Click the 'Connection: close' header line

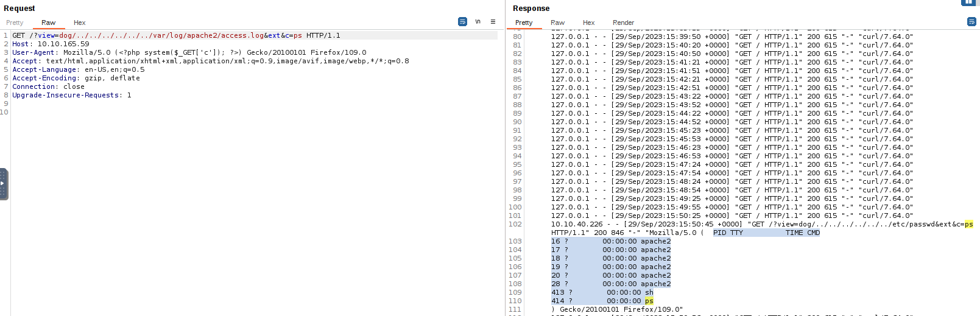[49, 86]
